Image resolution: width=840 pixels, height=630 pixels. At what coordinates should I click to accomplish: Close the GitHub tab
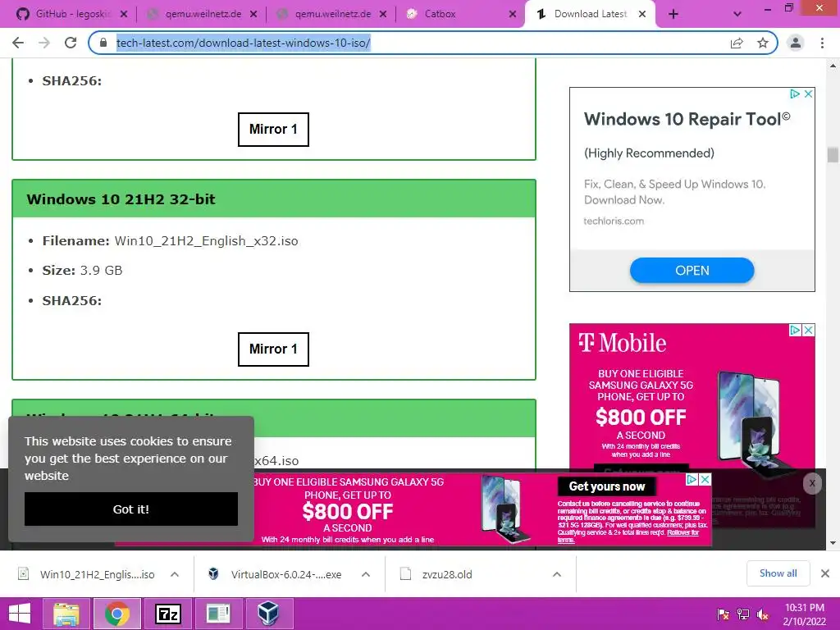point(124,15)
